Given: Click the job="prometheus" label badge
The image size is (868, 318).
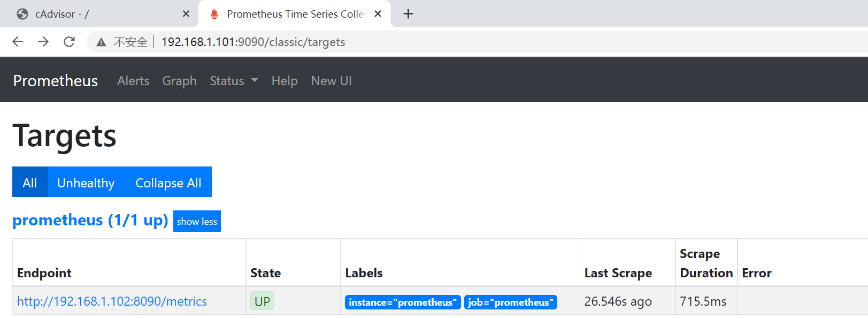Looking at the screenshot, I should point(511,302).
